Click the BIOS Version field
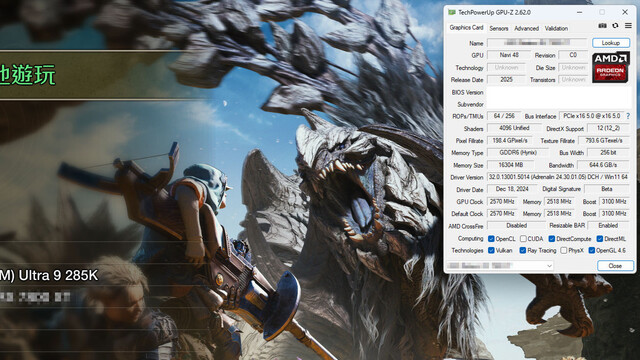The height and width of the screenshot is (360, 640). [x=559, y=92]
